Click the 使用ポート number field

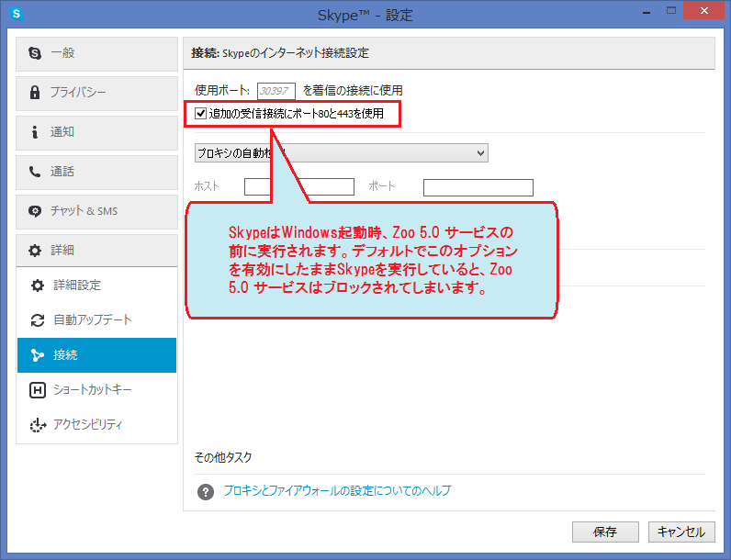(x=276, y=91)
